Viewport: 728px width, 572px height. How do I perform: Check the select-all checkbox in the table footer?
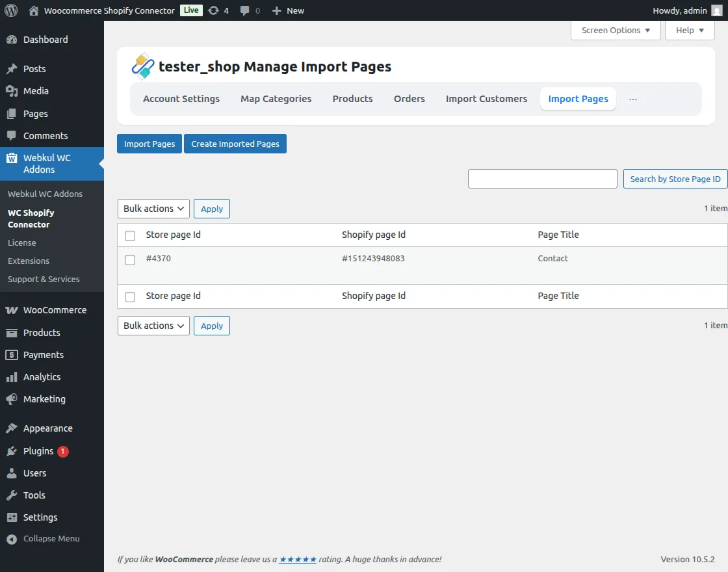(x=129, y=296)
